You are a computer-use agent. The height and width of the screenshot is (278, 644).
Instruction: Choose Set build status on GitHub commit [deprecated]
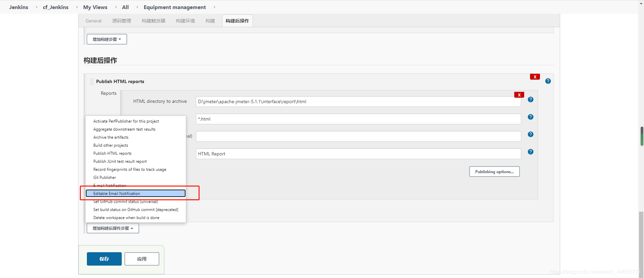136,210
